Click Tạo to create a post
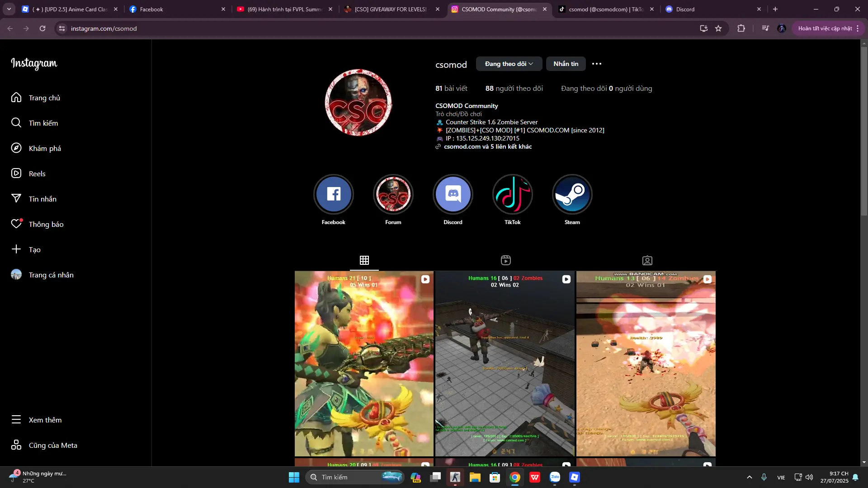Screen dimensions: 868x488 coord(26,249)
